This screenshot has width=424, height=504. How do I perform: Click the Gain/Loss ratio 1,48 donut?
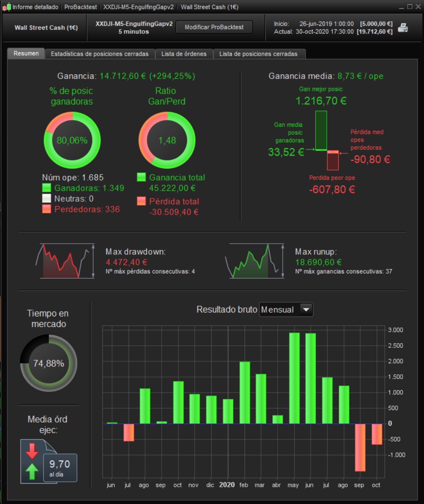[167, 140]
